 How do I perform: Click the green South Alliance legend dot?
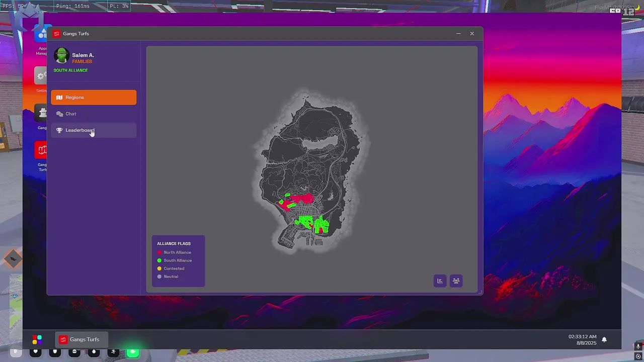click(159, 260)
